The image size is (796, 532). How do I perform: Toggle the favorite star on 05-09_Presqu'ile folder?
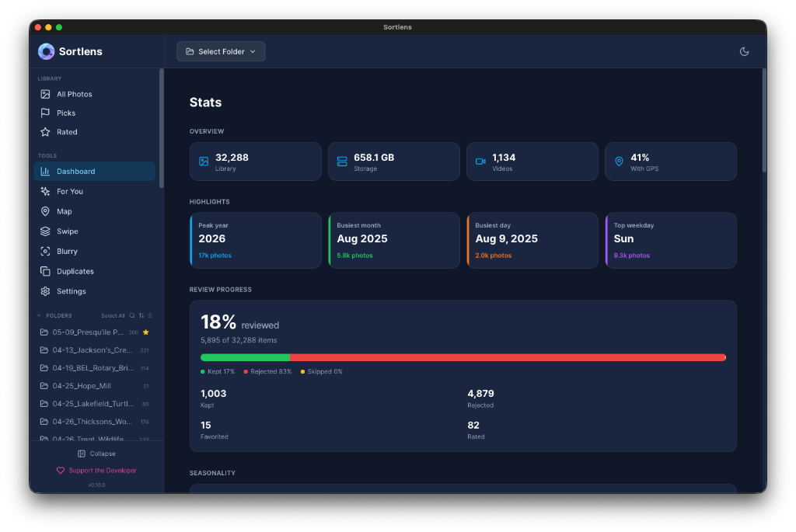[x=145, y=332]
